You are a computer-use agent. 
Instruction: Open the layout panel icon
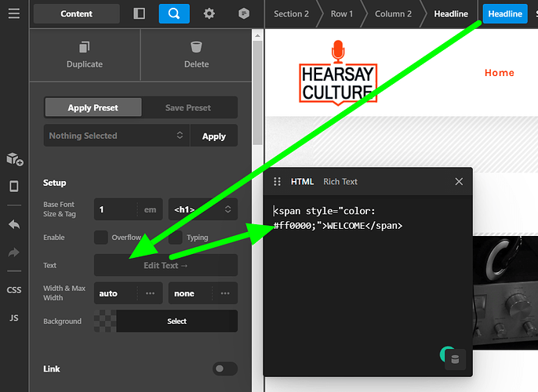point(139,13)
